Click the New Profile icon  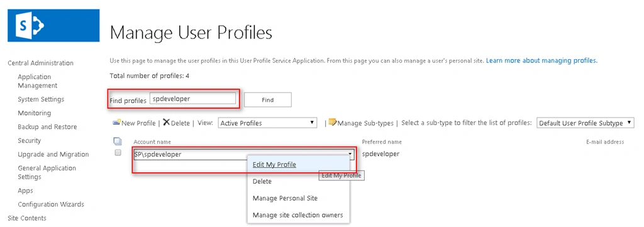[x=116, y=123]
